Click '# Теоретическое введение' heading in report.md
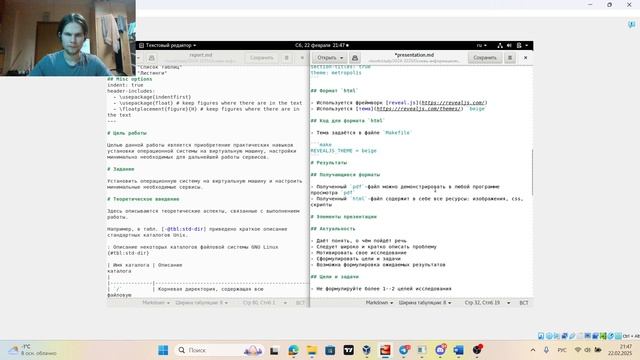The image size is (640, 360). [x=143, y=199]
